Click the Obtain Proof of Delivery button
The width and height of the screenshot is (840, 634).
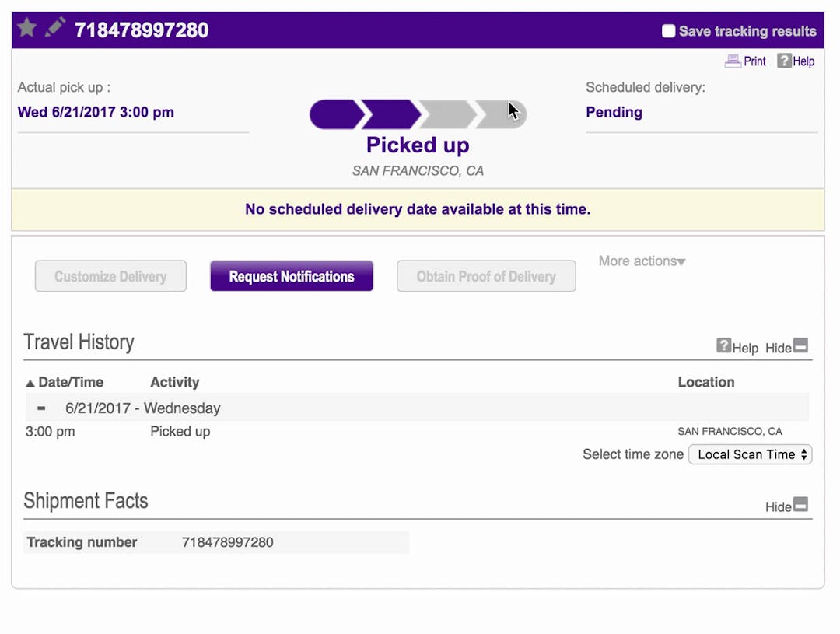point(486,275)
